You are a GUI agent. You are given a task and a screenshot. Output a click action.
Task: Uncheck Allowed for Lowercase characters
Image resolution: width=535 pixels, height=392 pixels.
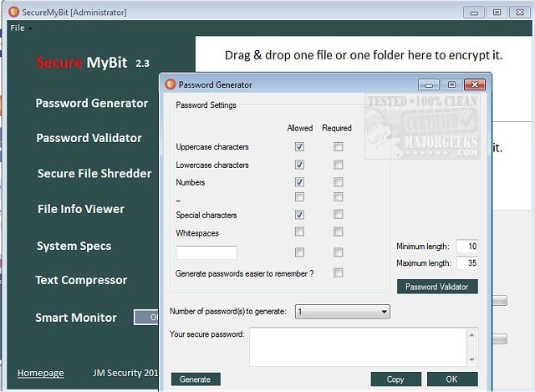[x=299, y=165]
